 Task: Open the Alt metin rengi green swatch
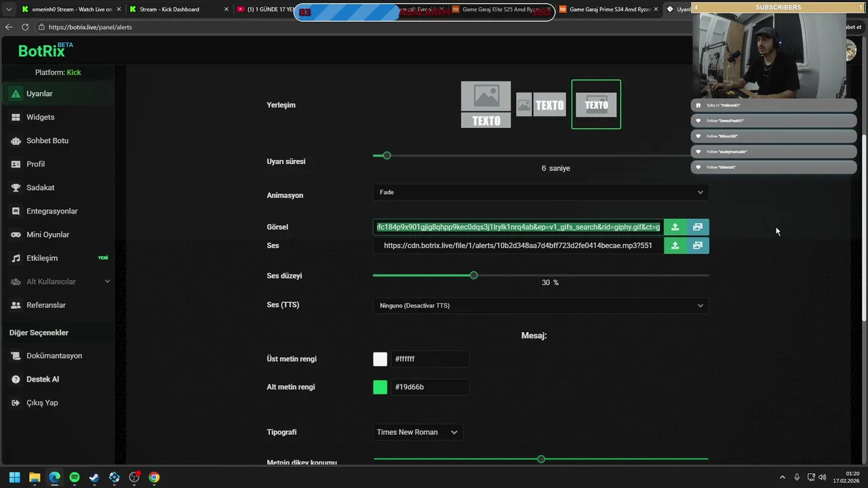pos(380,387)
